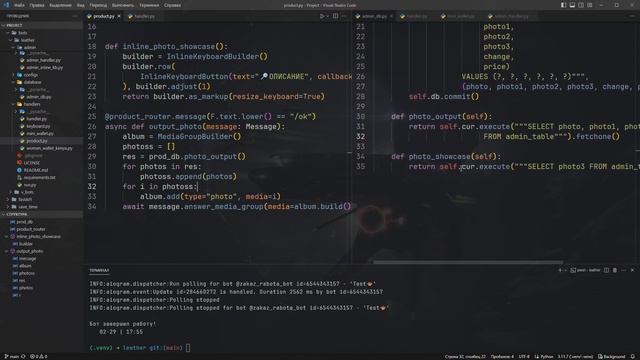Click the main git branch in status bar
The width and height of the screenshot is (640, 360).
12,356
